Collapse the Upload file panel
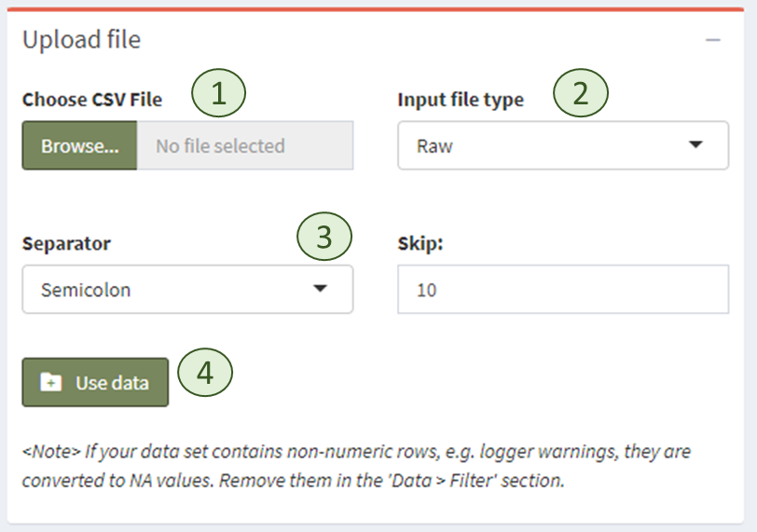Screen dimensions: 757x532 (713, 40)
